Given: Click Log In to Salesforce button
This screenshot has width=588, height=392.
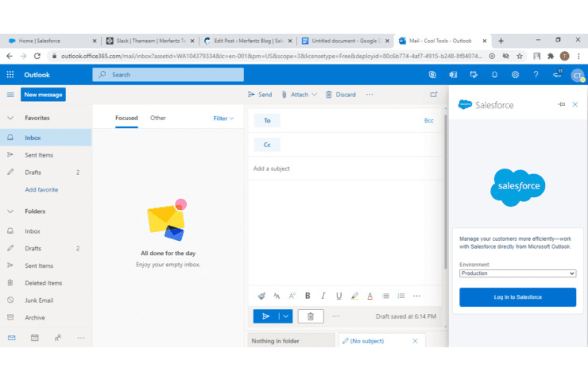Looking at the screenshot, I should (518, 297).
